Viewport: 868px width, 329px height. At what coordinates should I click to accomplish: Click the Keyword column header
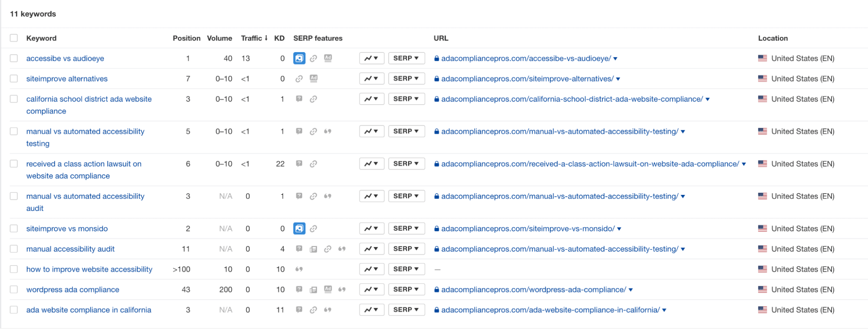pyautogui.click(x=41, y=38)
